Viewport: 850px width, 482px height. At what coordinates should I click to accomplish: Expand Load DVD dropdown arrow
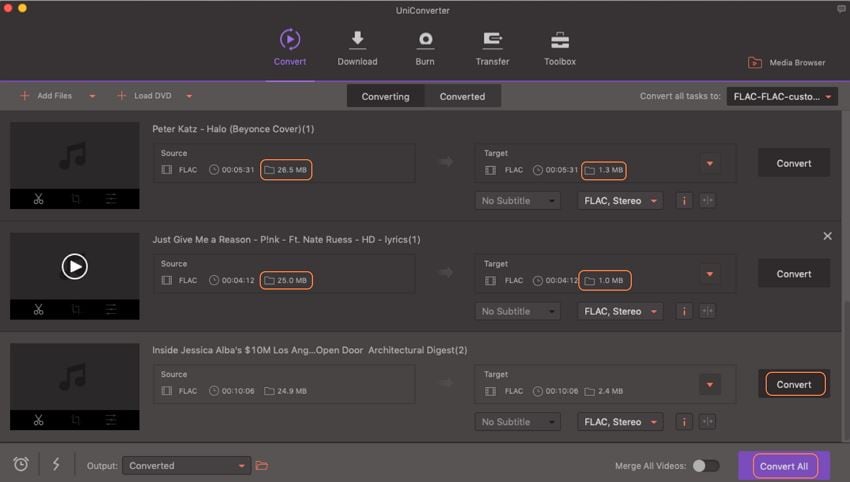(189, 97)
